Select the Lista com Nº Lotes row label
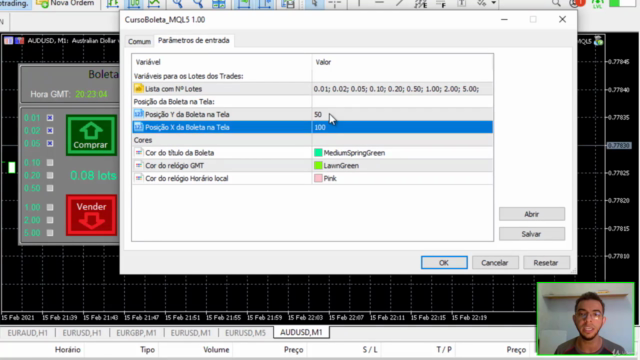 173,89
